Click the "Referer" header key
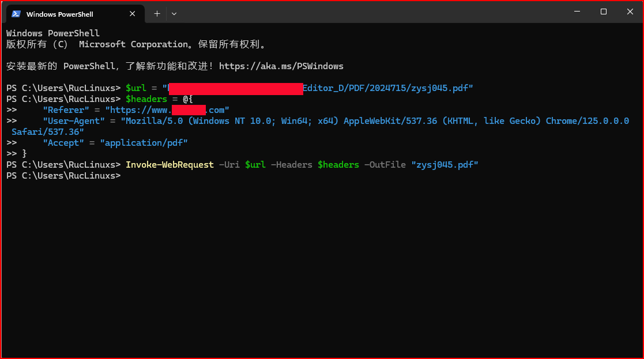 click(66, 110)
